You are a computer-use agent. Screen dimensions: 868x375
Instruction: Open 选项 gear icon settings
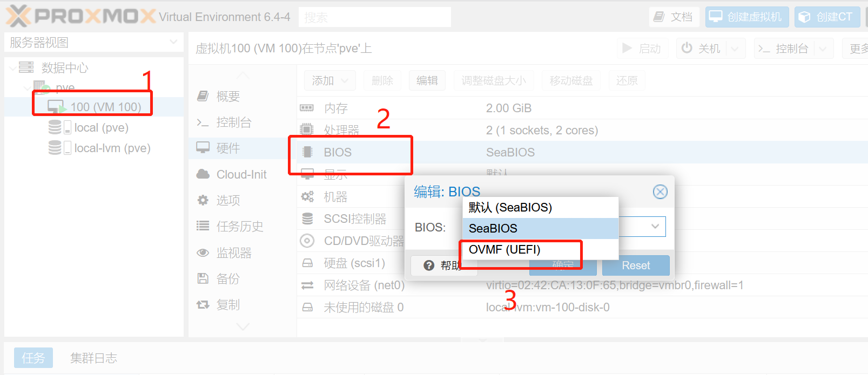203,200
